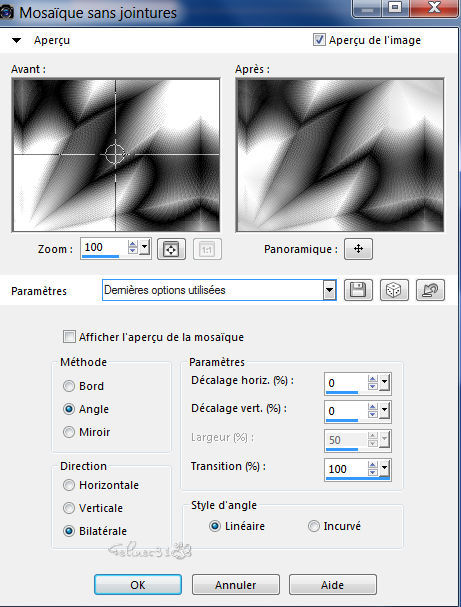The width and height of the screenshot is (461, 607).
Task: Click the reset to default icon
Action: pos(430,290)
